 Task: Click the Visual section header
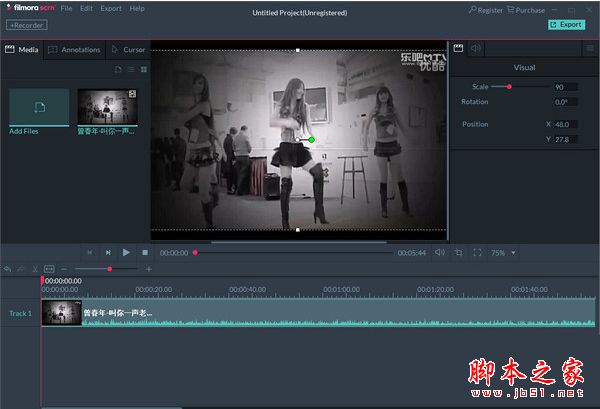coord(524,68)
